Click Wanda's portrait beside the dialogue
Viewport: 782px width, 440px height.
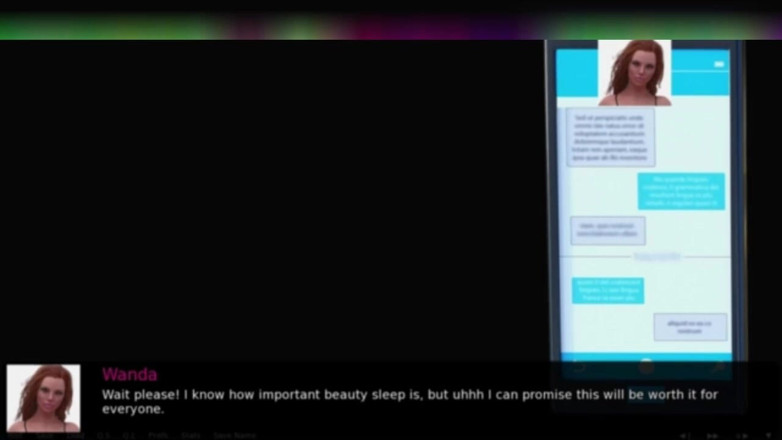pos(43,398)
